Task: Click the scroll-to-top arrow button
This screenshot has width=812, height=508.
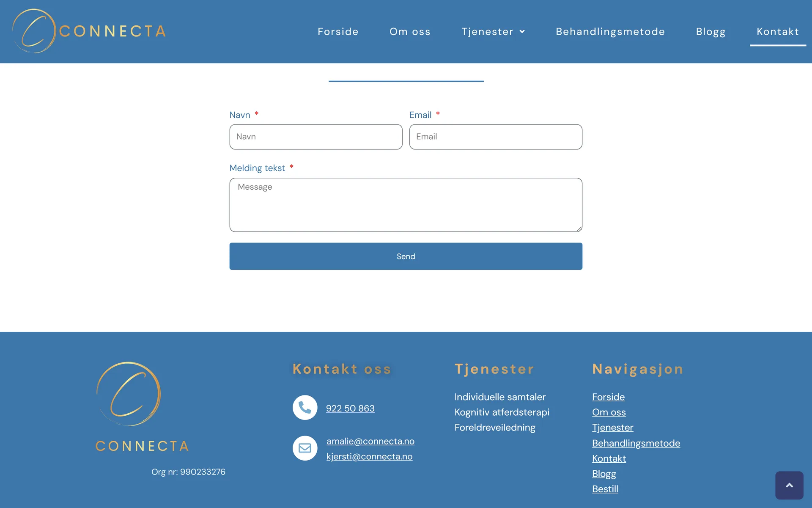Action: pos(789,485)
